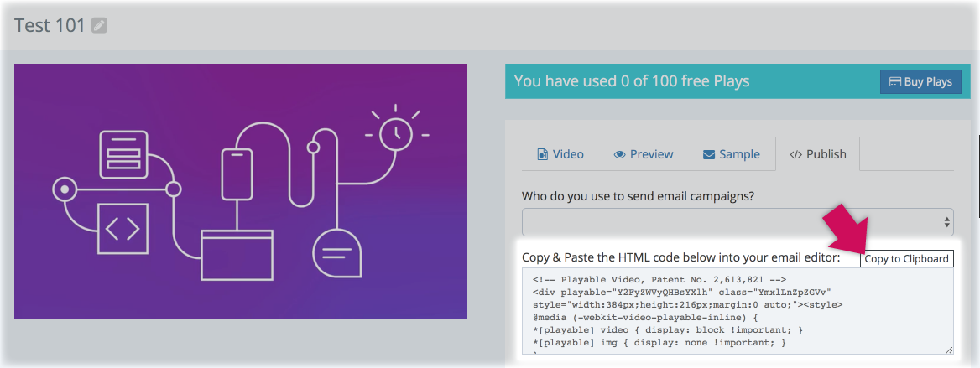This screenshot has height=368, width=980.
Task: Click the code brackets icon on the Publish tab
Action: click(795, 155)
